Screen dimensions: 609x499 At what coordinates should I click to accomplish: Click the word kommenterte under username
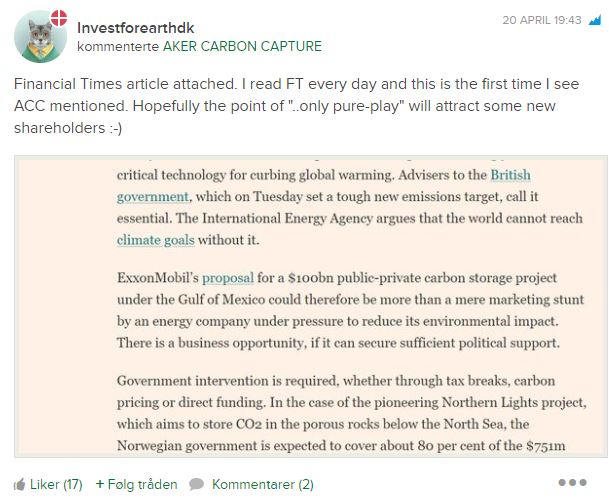[x=114, y=46]
